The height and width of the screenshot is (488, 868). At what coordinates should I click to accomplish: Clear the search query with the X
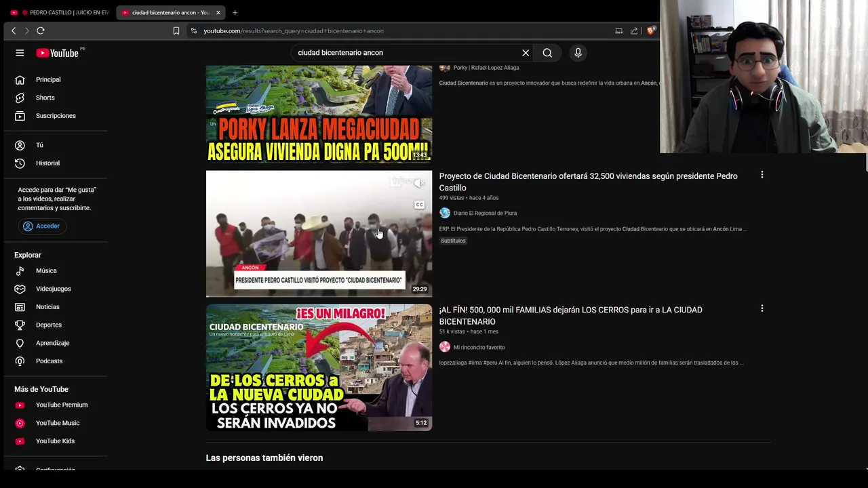[526, 53]
